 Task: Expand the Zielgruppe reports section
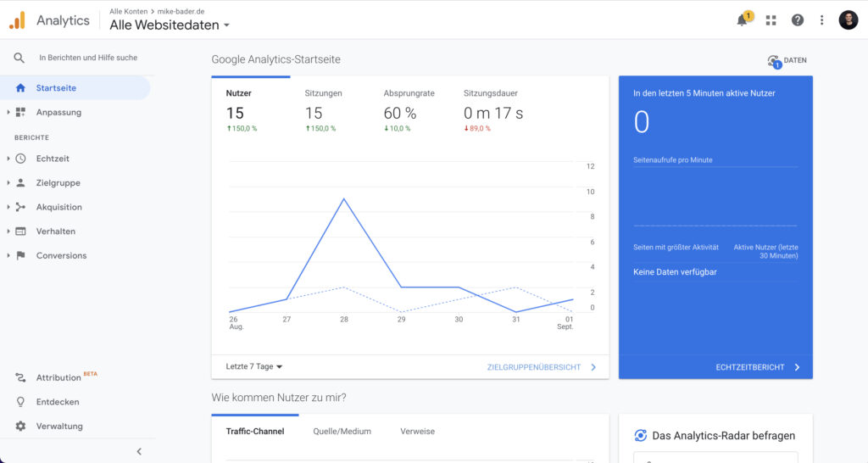[58, 182]
